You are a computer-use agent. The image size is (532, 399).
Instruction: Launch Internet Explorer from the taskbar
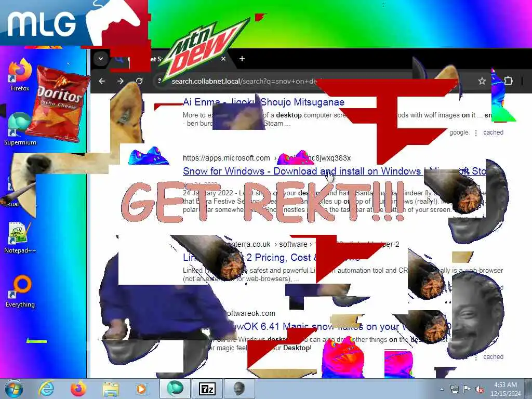click(x=46, y=389)
